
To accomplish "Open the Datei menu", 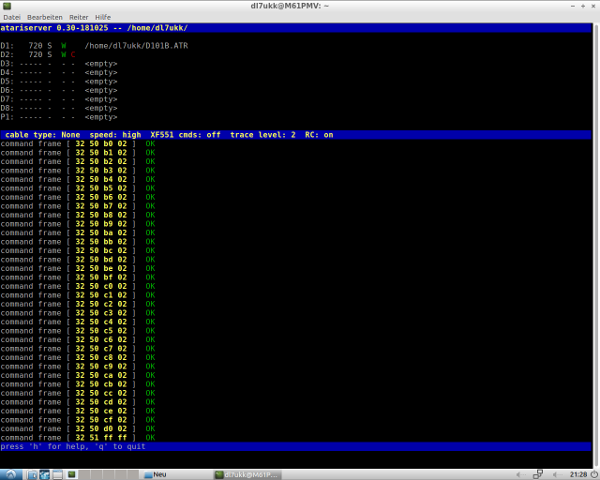I will (x=11, y=17).
